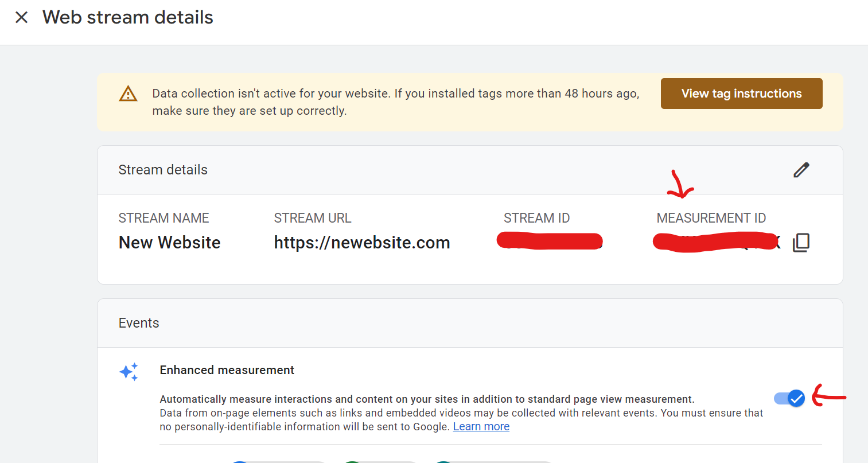Viewport: 868px width, 463px height.
Task: Click the Stream details section header
Action: click(x=163, y=170)
